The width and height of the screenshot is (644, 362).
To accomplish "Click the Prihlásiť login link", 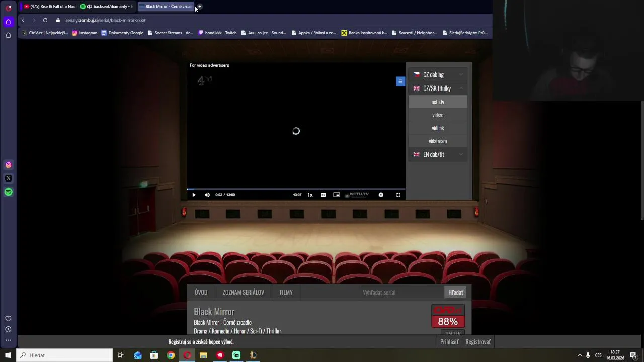I will (449, 342).
